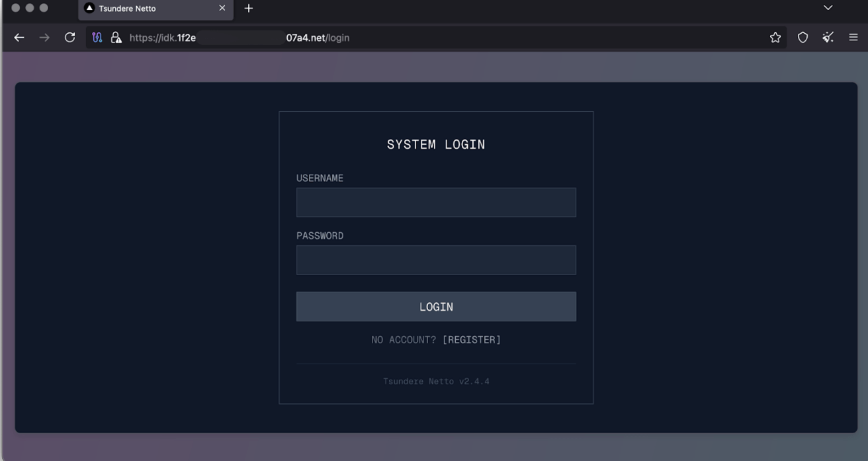Click the broom cleanup extension icon
The image size is (868, 461).
pos(828,38)
